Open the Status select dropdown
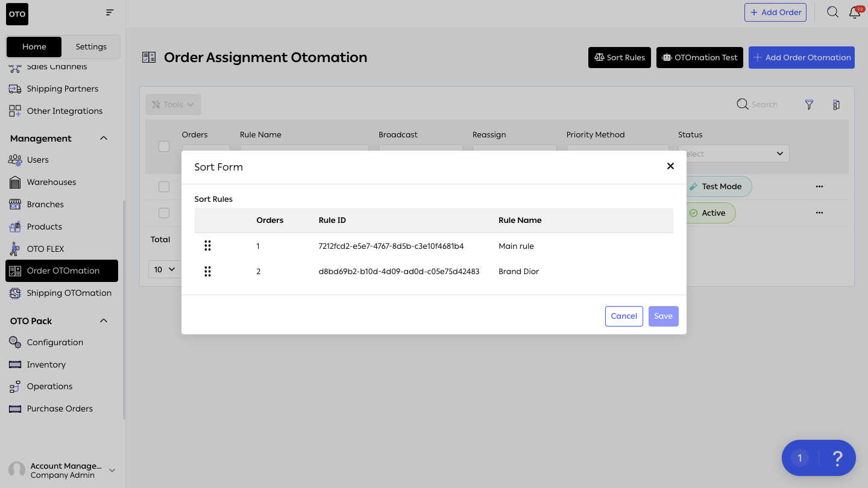 [x=734, y=154]
